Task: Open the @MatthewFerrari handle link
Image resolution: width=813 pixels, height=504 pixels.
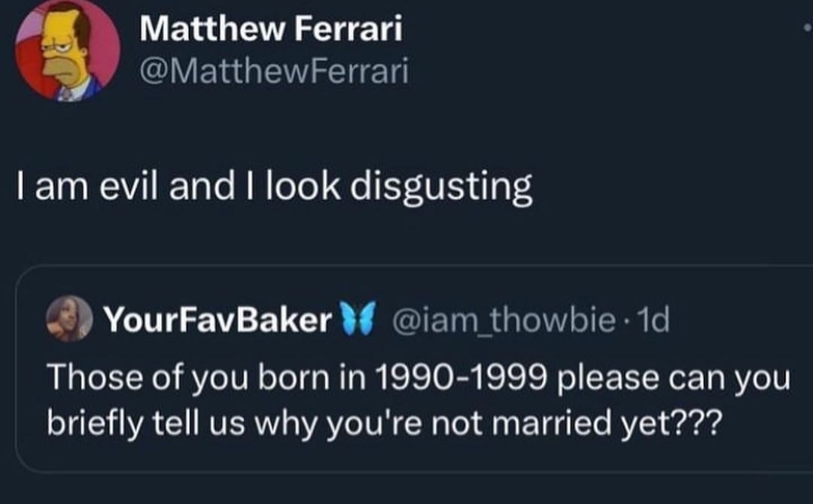Action: coord(275,72)
